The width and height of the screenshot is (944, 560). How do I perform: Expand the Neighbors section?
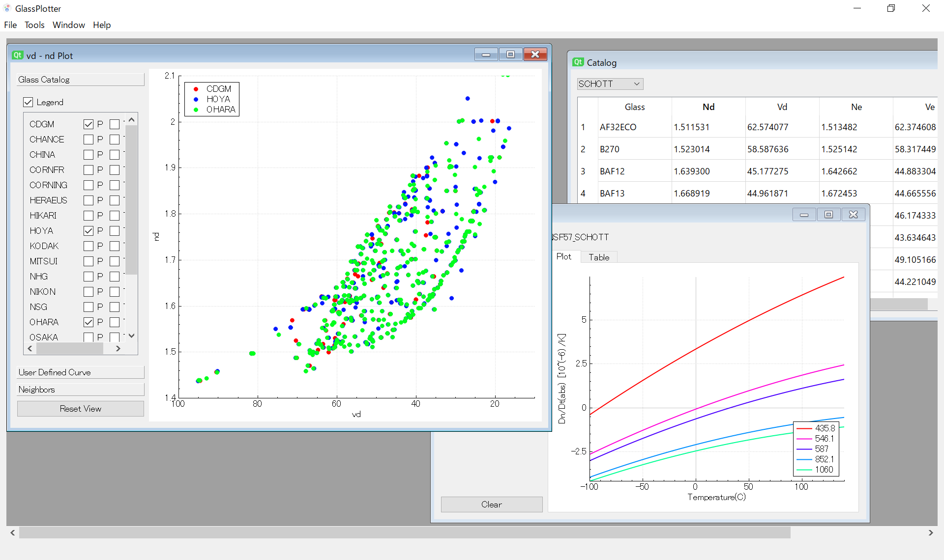(x=81, y=390)
